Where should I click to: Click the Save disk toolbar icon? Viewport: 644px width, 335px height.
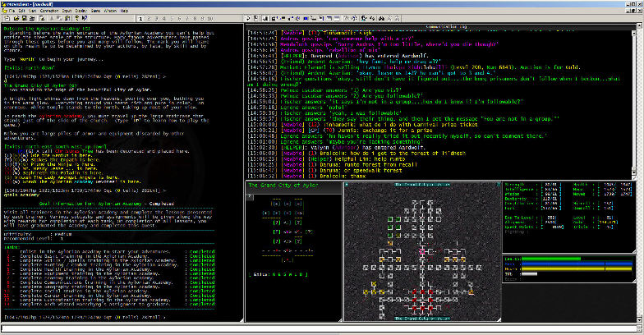tap(25, 18)
